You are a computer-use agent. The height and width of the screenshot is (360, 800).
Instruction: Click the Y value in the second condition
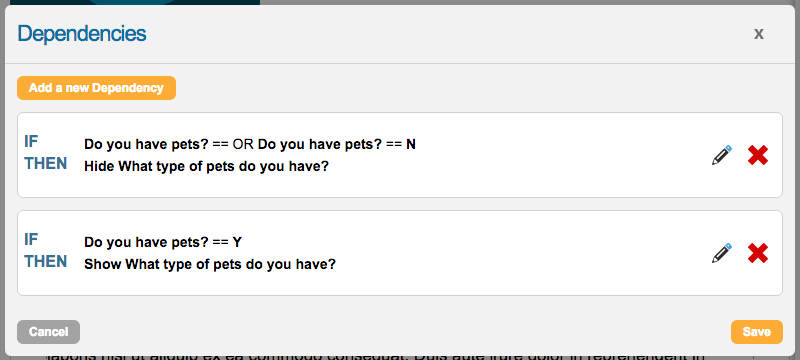coord(237,243)
